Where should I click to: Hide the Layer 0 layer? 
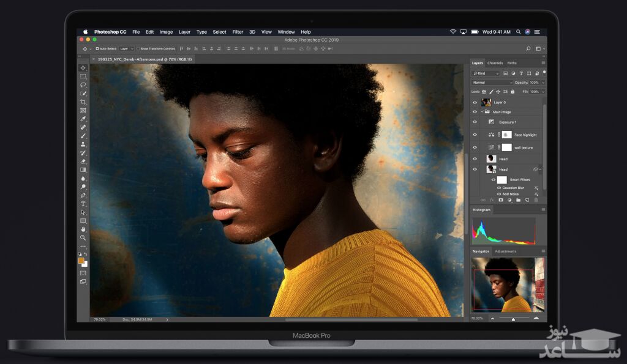pyautogui.click(x=475, y=102)
